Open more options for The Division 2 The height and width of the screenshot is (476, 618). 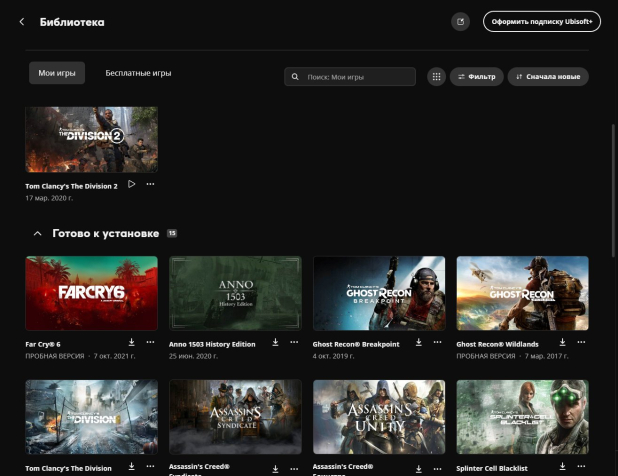[x=150, y=184]
